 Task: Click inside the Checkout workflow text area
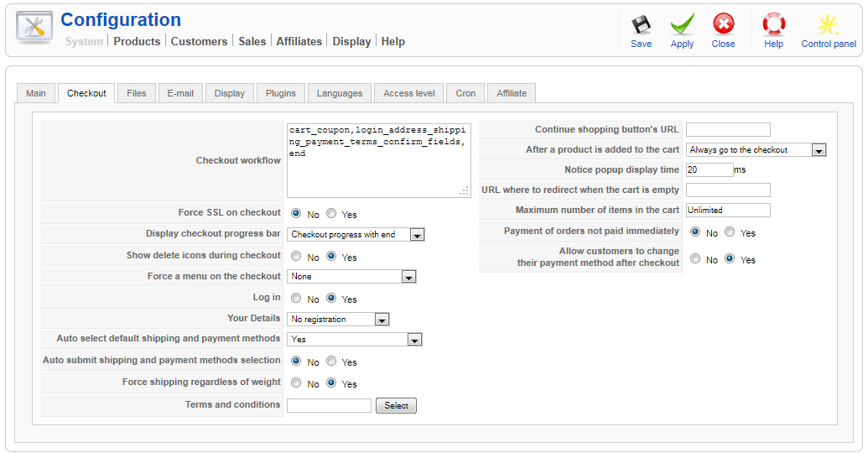pos(378,168)
